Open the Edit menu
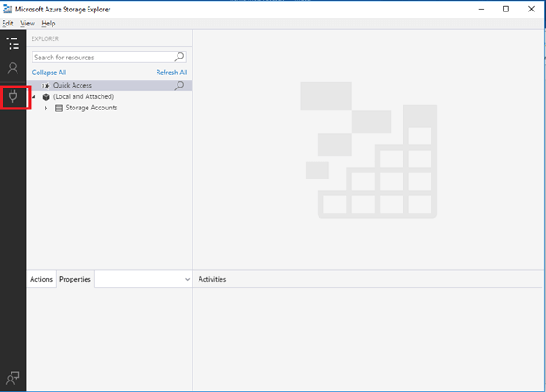Image resolution: width=546 pixels, height=392 pixels. (x=8, y=24)
